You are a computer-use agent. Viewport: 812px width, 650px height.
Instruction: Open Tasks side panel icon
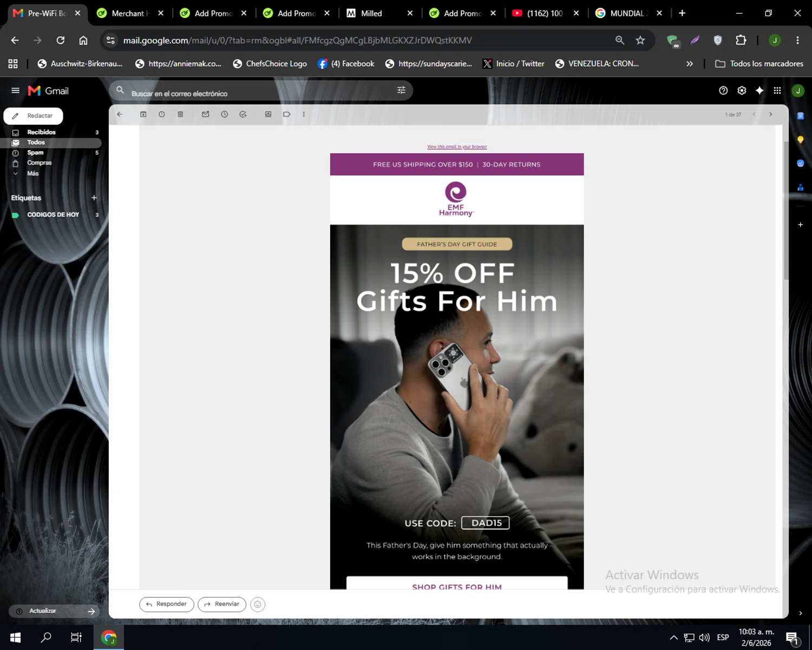tap(800, 163)
